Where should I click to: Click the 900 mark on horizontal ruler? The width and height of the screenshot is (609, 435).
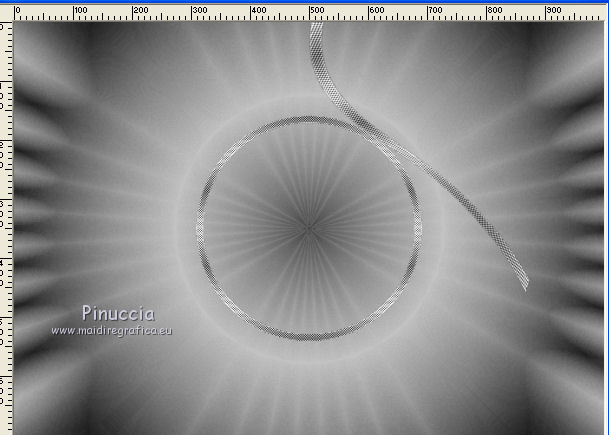(x=554, y=10)
